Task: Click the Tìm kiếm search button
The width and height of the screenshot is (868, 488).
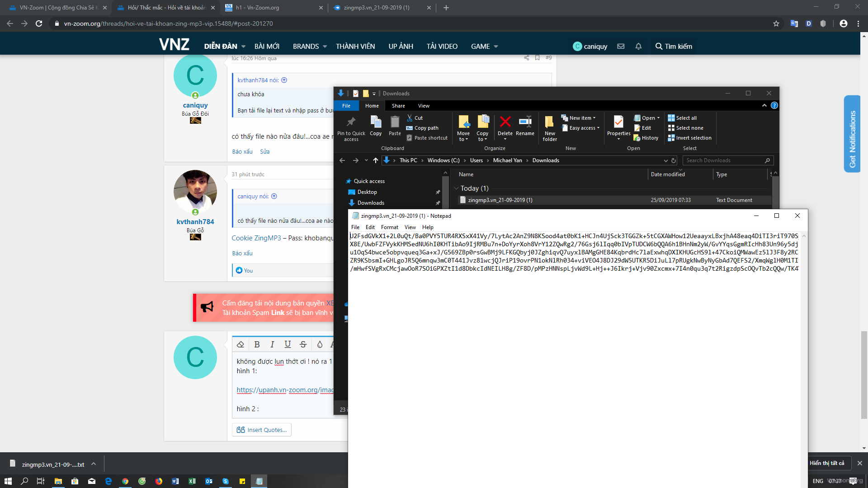Action: (674, 46)
